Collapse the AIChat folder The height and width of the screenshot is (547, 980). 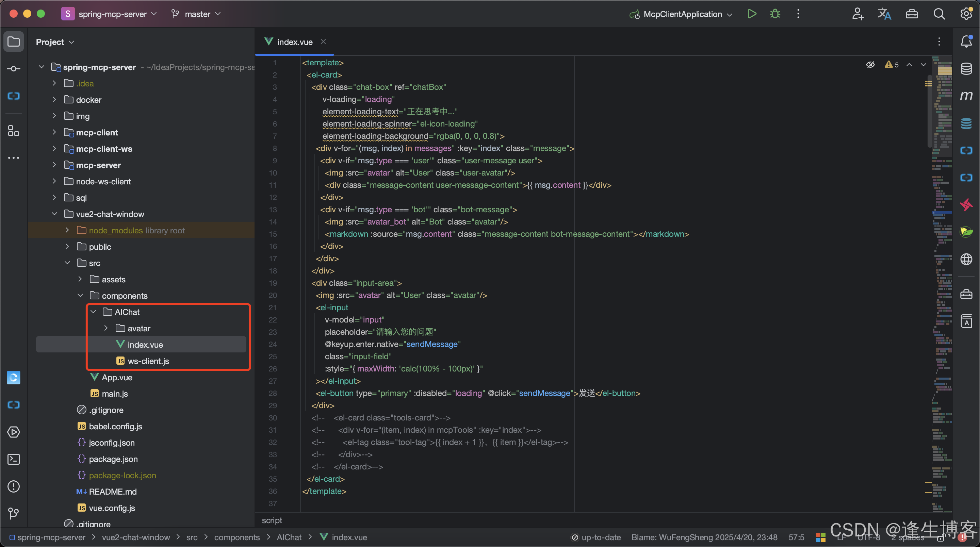(93, 312)
